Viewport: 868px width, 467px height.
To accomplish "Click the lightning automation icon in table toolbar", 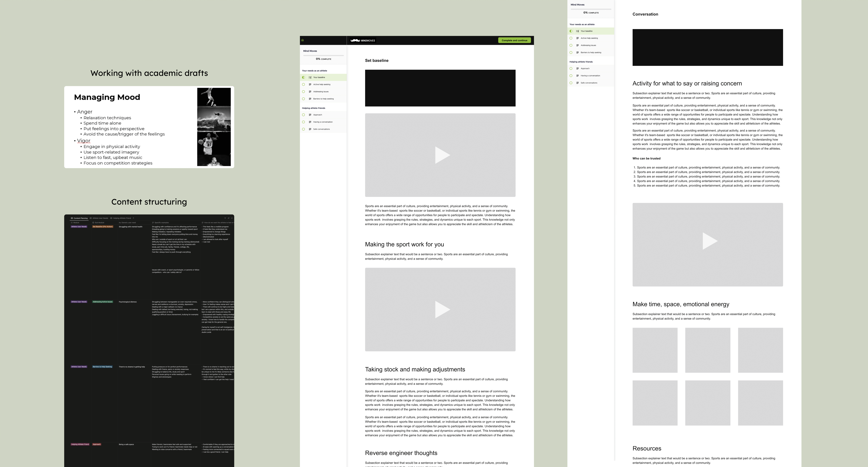I will (x=232, y=218).
